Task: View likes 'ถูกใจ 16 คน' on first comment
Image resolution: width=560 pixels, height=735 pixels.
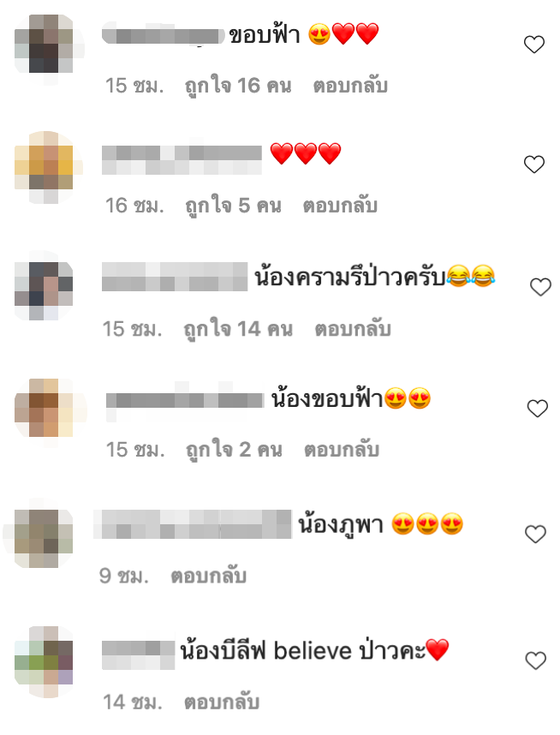Action: click(x=238, y=86)
